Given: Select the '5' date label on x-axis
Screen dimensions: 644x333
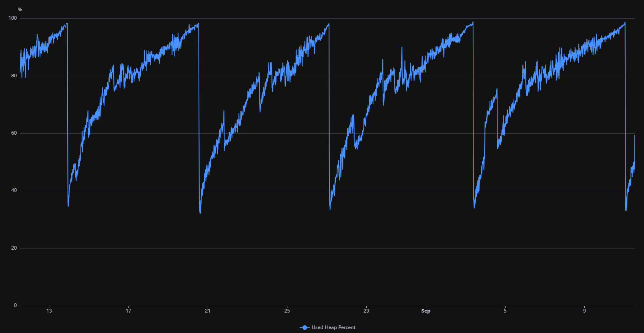Looking at the screenshot, I should (505, 311).
